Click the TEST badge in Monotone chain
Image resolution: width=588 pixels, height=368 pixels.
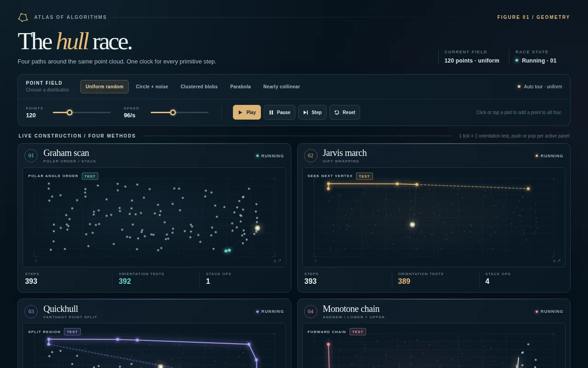click(358, 332)
